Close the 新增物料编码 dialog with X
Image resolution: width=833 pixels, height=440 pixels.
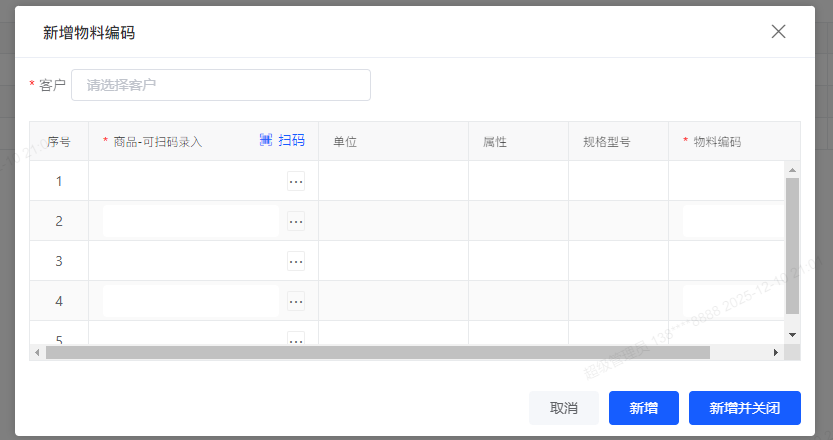click(x=778, y=31)
